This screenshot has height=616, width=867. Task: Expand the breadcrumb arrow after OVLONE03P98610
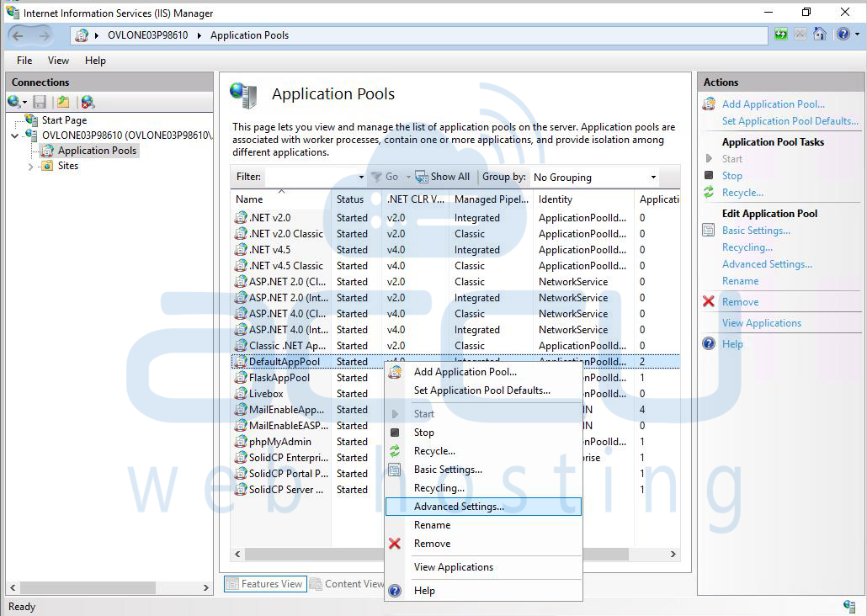tap(199, 35)
